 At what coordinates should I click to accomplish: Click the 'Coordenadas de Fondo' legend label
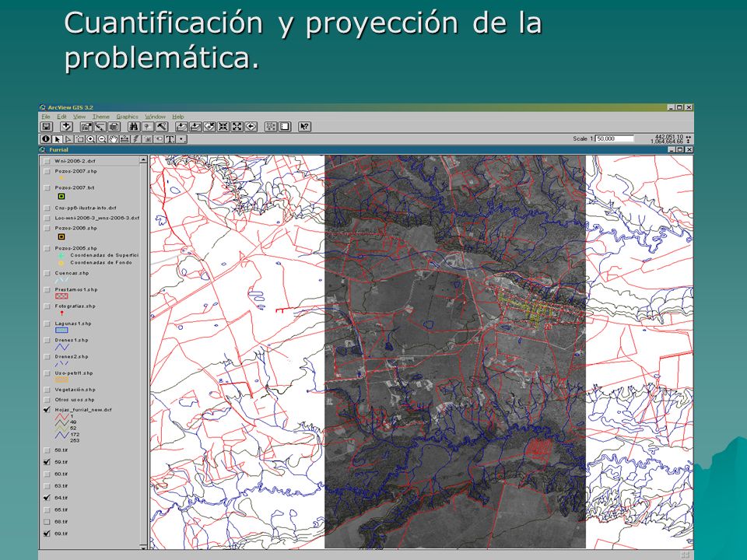click(101, 263)
